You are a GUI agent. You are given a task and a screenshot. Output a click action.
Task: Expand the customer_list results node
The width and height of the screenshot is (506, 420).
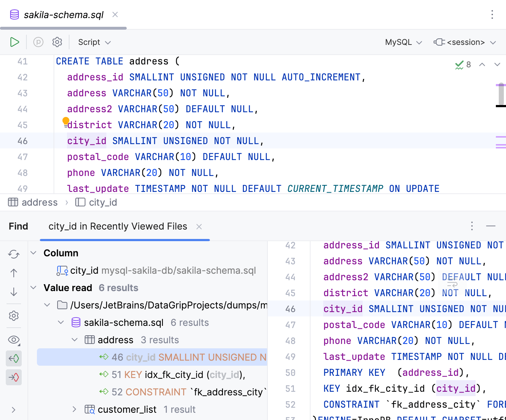[x=75, y=409]
